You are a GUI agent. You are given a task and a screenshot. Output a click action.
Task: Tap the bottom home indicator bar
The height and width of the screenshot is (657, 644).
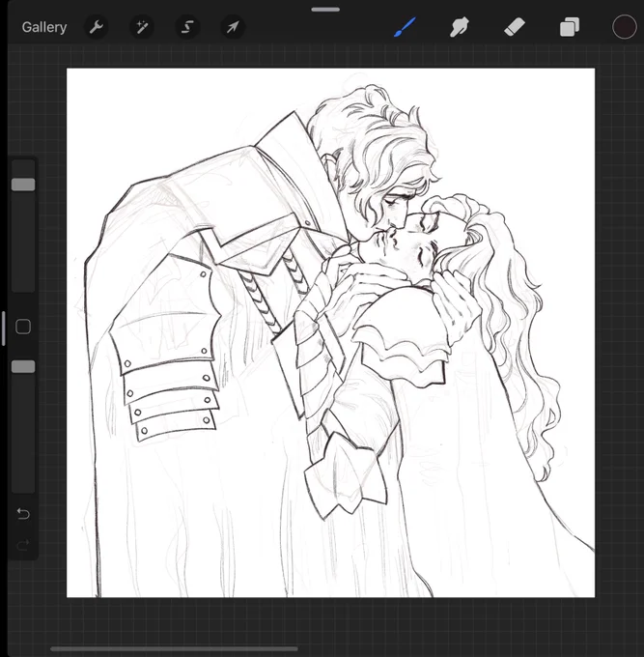174,649
